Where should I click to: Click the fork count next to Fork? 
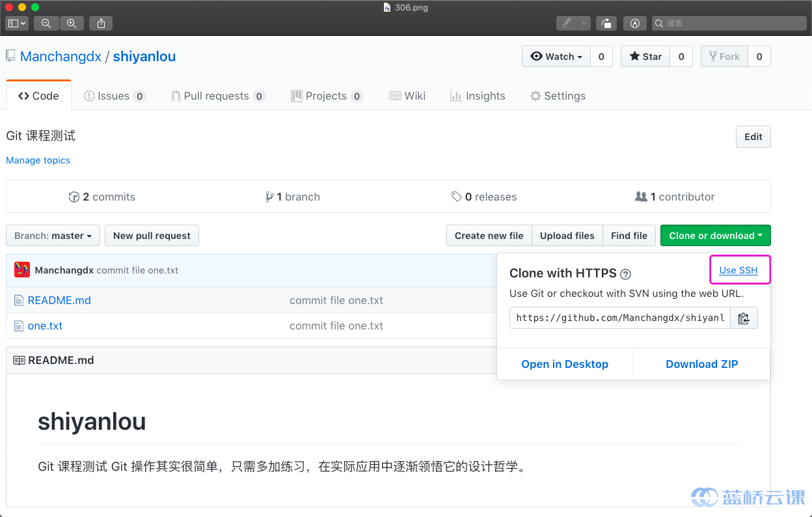pyautogui.click(x=759, y=57)
